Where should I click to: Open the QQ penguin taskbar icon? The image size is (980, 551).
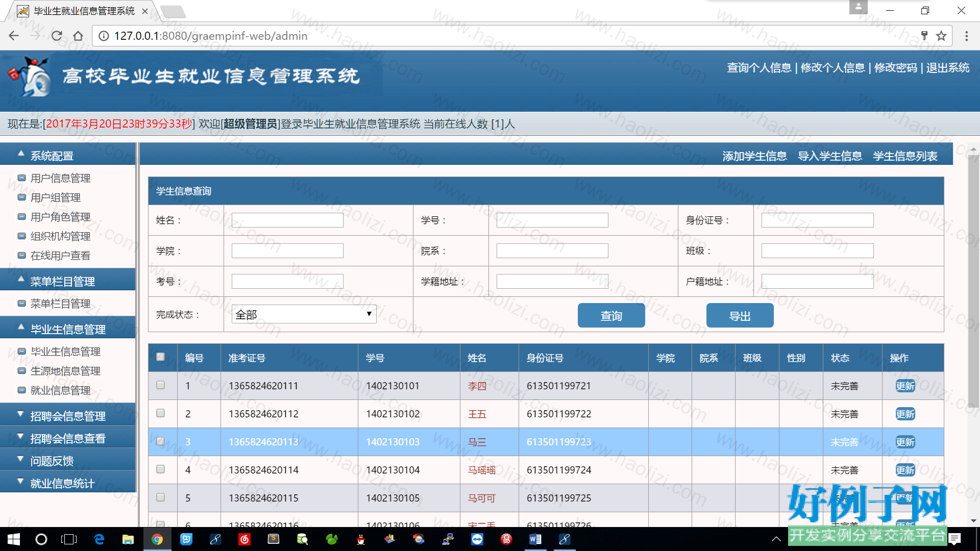[361, 539]
